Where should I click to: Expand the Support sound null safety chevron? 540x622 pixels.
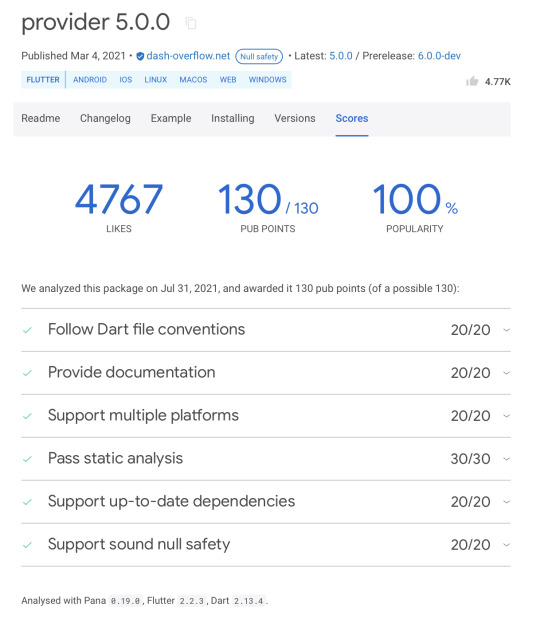coord(506,545)
